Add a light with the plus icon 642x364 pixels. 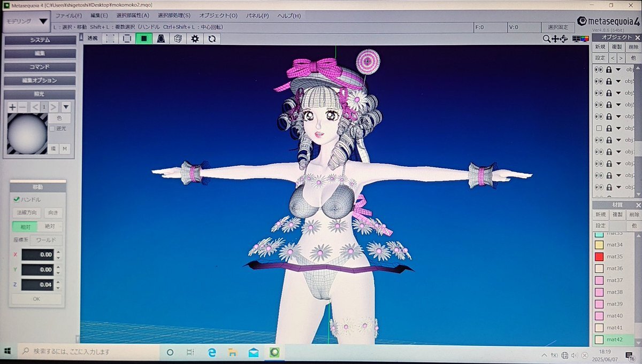(x=12, y=107)
